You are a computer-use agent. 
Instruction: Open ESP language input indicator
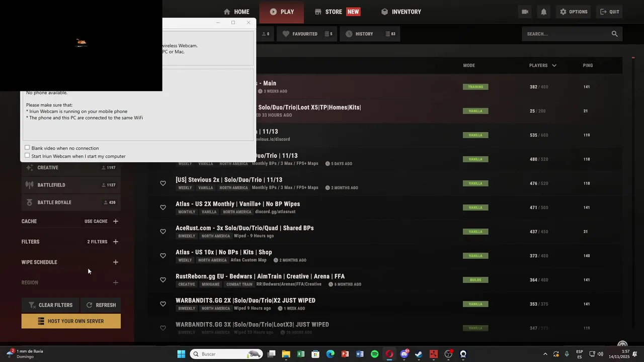click(x=580, y=354)
